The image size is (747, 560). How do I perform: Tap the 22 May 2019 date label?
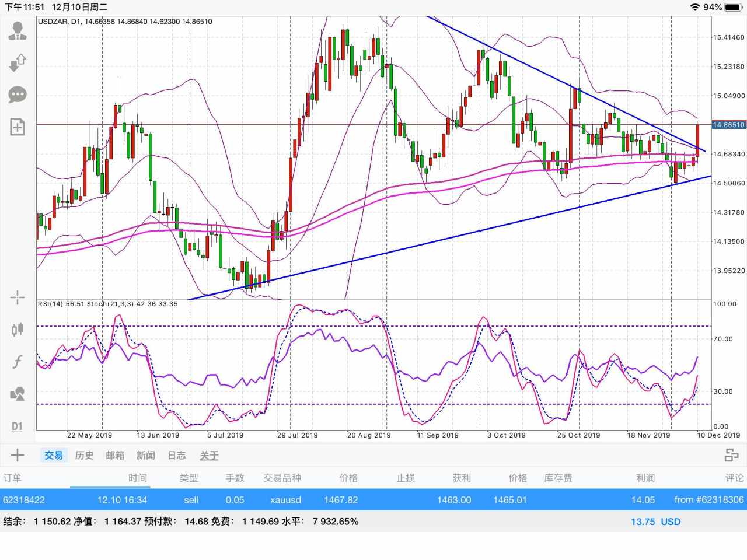coord(89,435)
